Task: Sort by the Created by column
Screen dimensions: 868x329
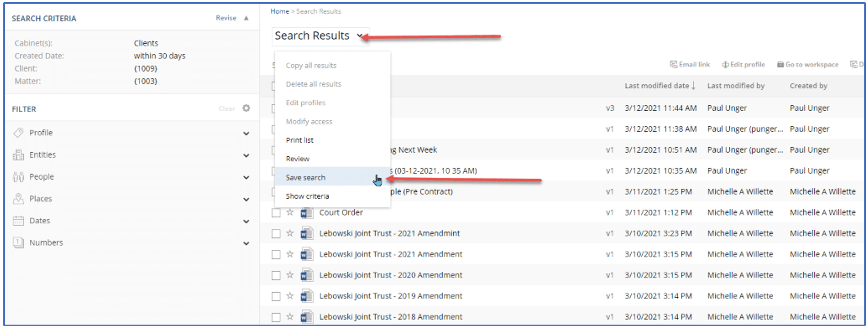Action: pos(808,86)
